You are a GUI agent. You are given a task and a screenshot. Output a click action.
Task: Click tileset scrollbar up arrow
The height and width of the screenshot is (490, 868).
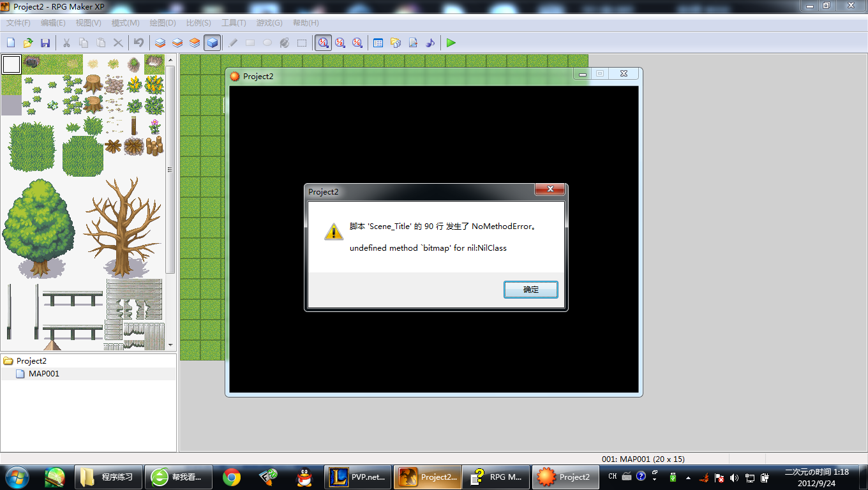coord(170,59)
